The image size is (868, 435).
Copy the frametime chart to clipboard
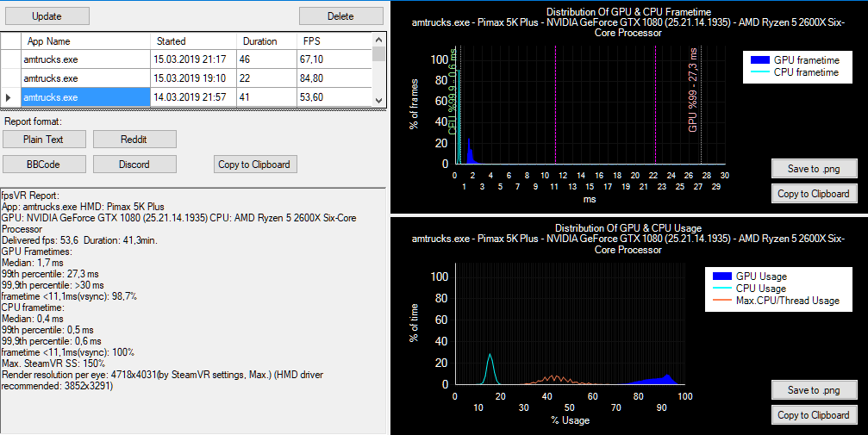(x=815, y=194)
